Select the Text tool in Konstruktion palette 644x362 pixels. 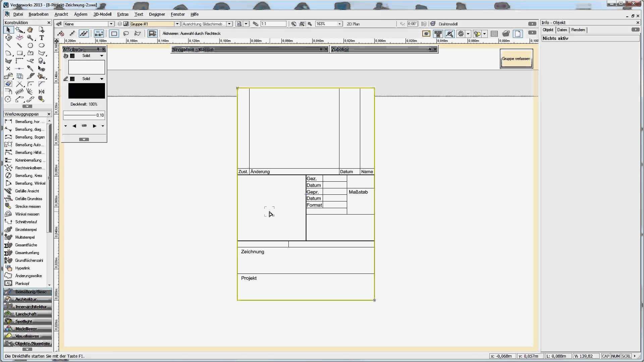pos(42,38)
